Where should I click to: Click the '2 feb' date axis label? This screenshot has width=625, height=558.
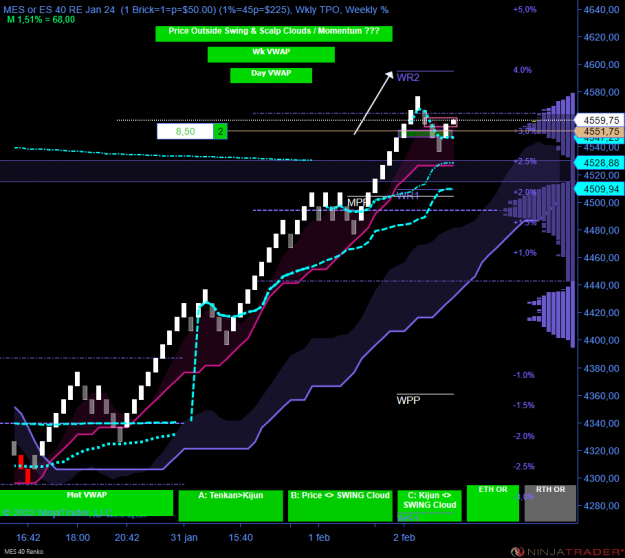(404, 538)
